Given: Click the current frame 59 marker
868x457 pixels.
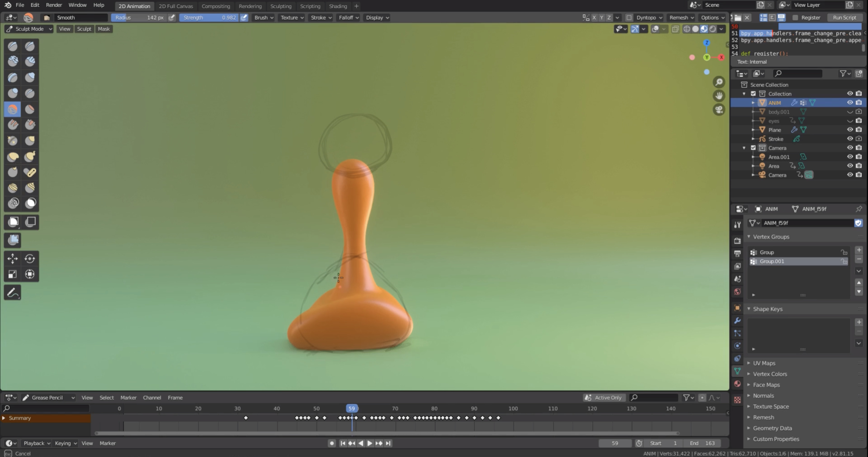Looking at the screenshot, I should coord(351,408).
